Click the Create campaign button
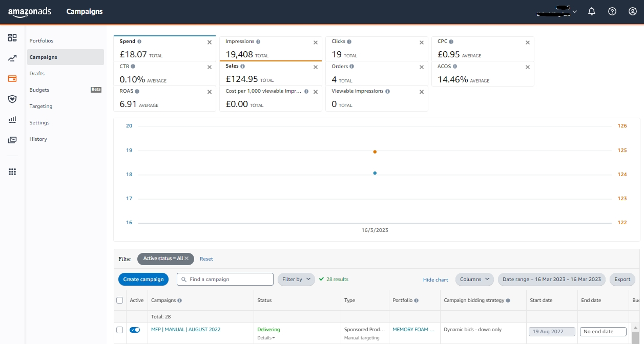The image size is (644, 344). pyautogui.click(x=143, y=279)
